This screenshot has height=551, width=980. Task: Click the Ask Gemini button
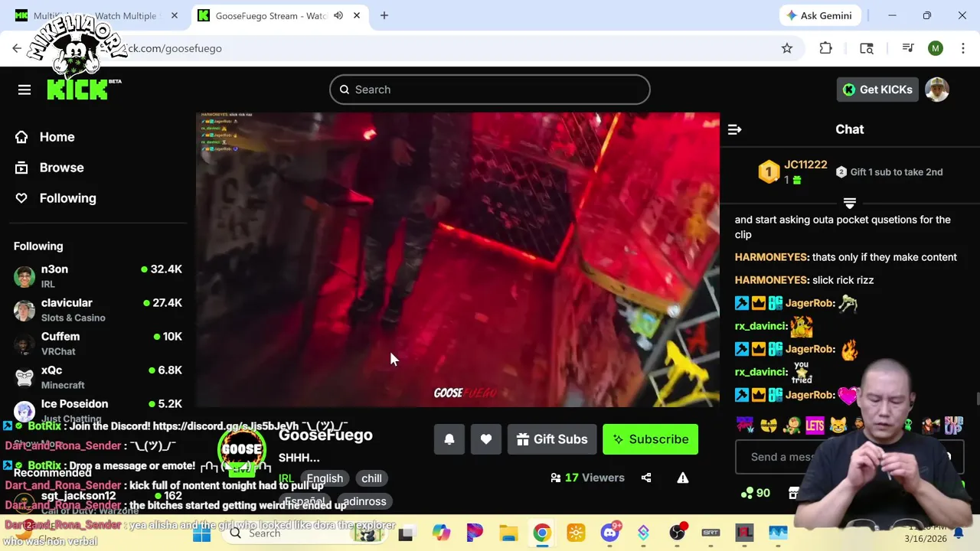click(819, 15)
